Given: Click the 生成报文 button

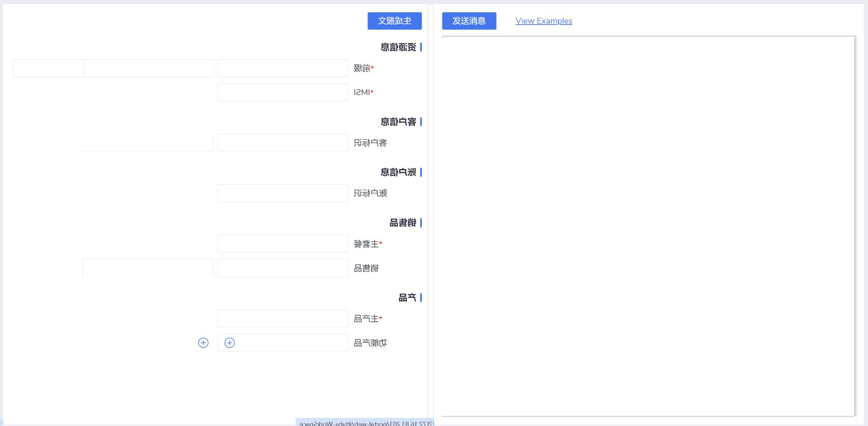Looking at the screenshot, I should [x=395, y=21].
